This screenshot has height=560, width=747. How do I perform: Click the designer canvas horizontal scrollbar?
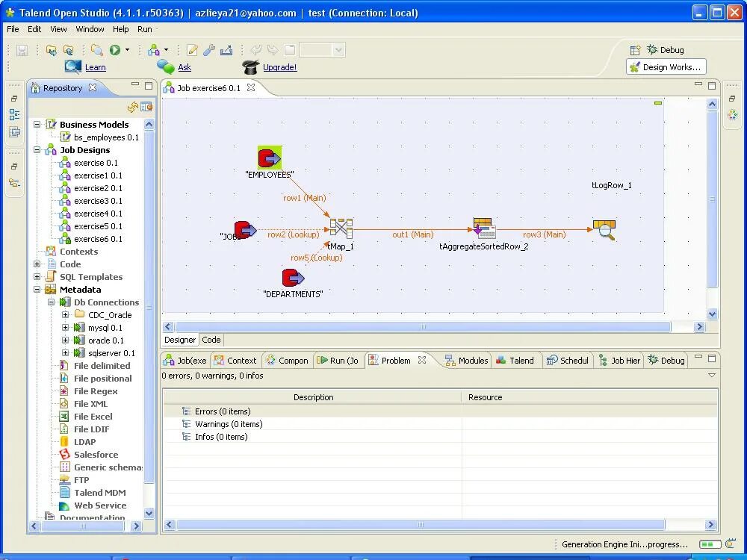pos(423,327)
